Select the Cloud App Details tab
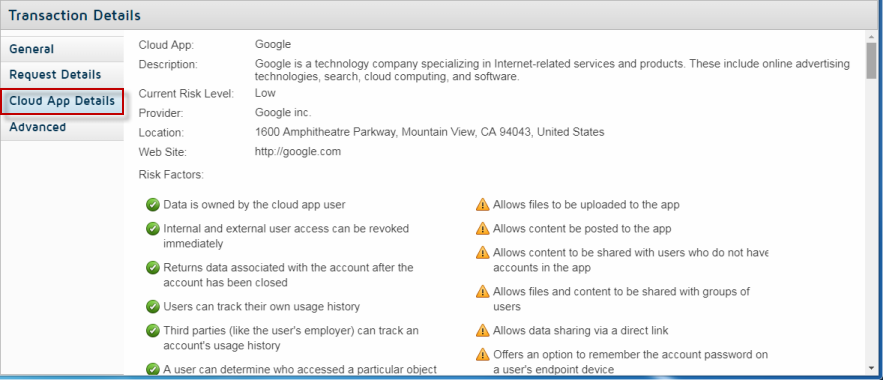The height and width of the screenshot is (380, 883). click(x=62, y=101)
